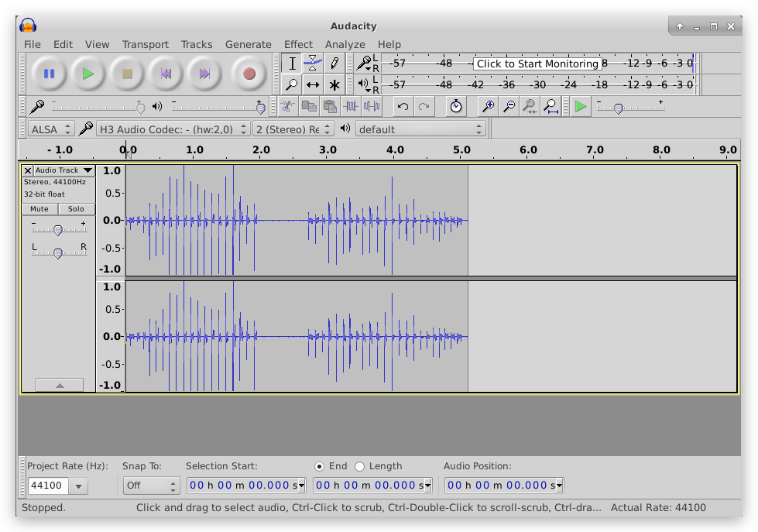Activate the Multi-Tool asterisk mode

334,84
